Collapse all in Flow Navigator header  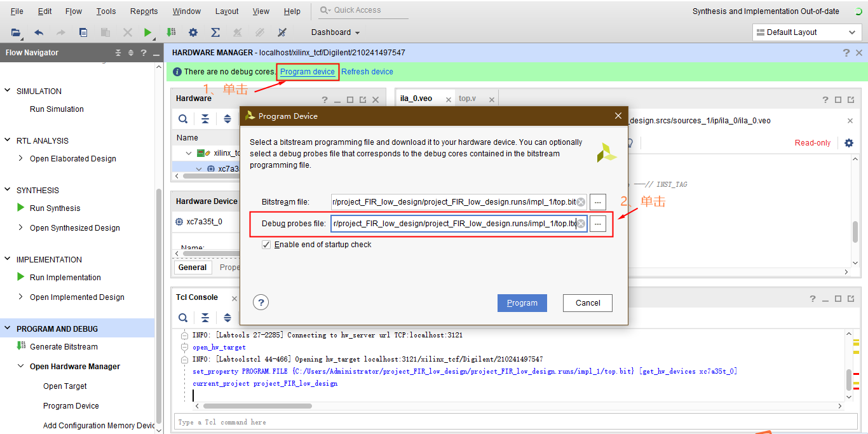point(118,53)
